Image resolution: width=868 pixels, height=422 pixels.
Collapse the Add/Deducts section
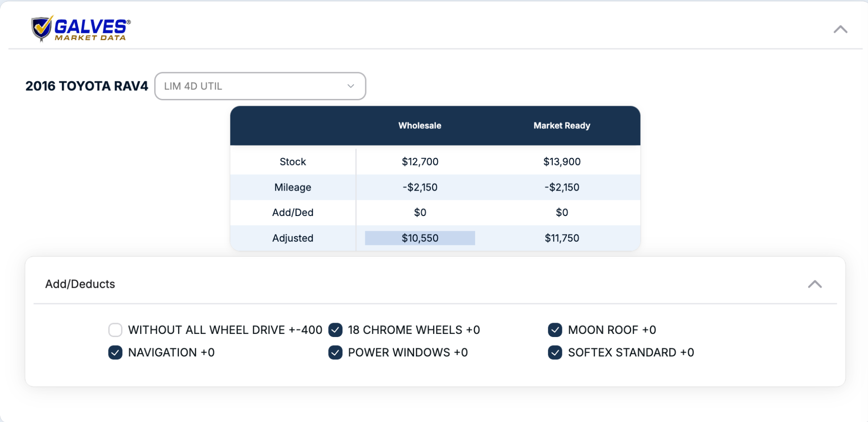(x=815, y=284)
